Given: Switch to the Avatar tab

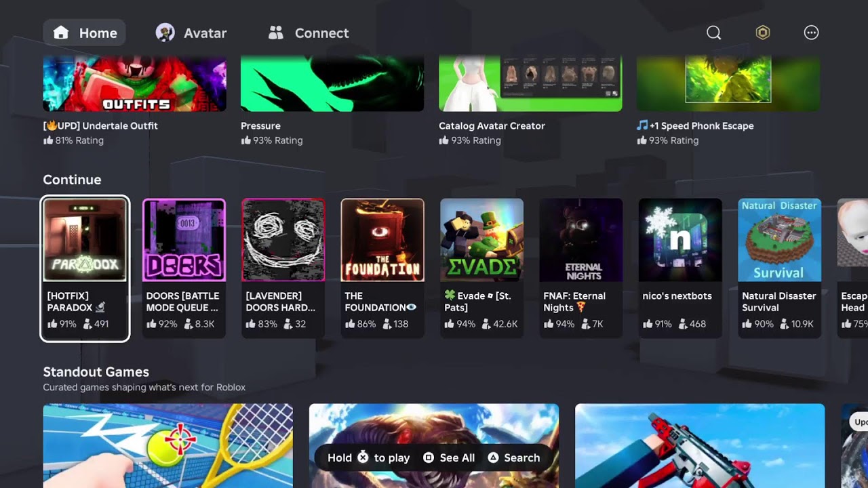Looking at the screenshot, I should click(191, 33).
